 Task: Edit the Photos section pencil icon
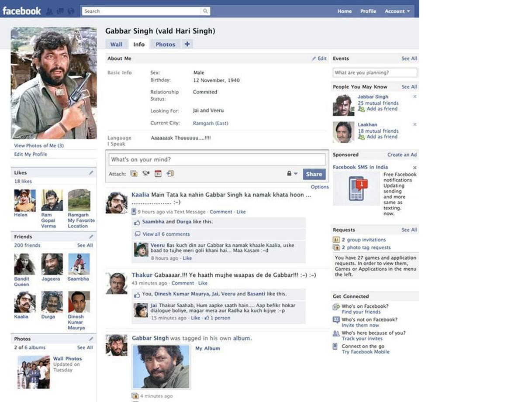point(91,339)
